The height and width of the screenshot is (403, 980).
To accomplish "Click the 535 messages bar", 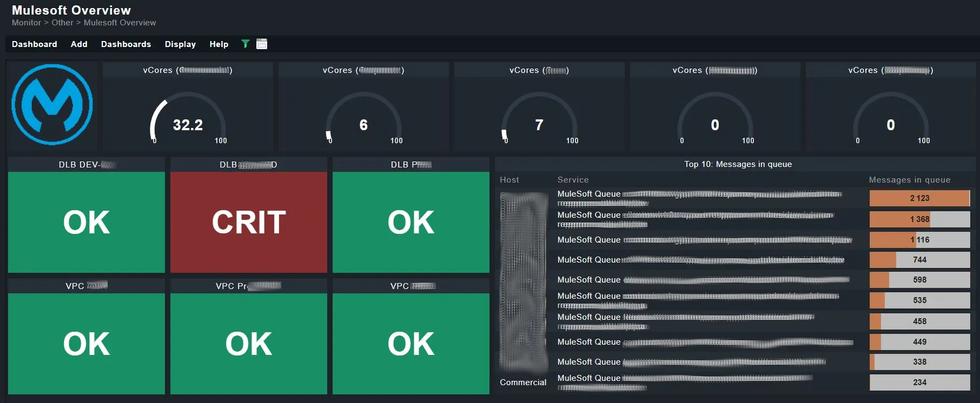I will (x=919, y=300).
